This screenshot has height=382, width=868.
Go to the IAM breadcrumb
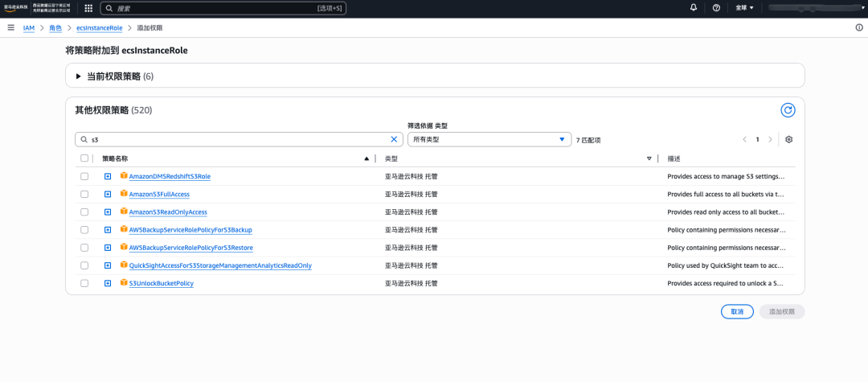point(29,27)
